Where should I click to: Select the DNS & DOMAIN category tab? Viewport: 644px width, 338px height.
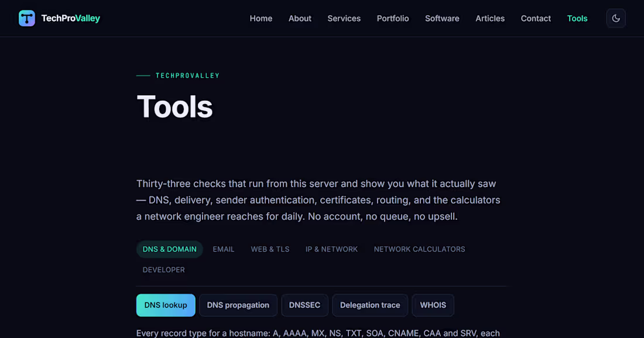tap(169, 249)
